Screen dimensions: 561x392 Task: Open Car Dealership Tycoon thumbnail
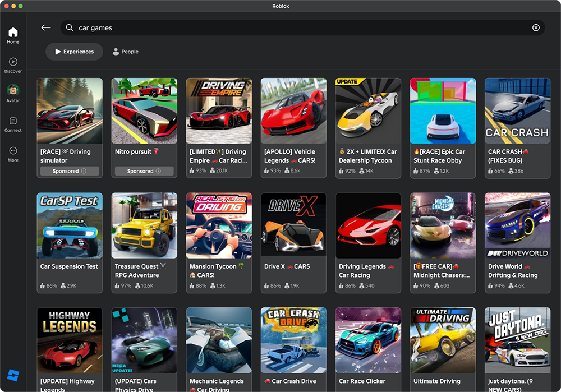point(368,111)
